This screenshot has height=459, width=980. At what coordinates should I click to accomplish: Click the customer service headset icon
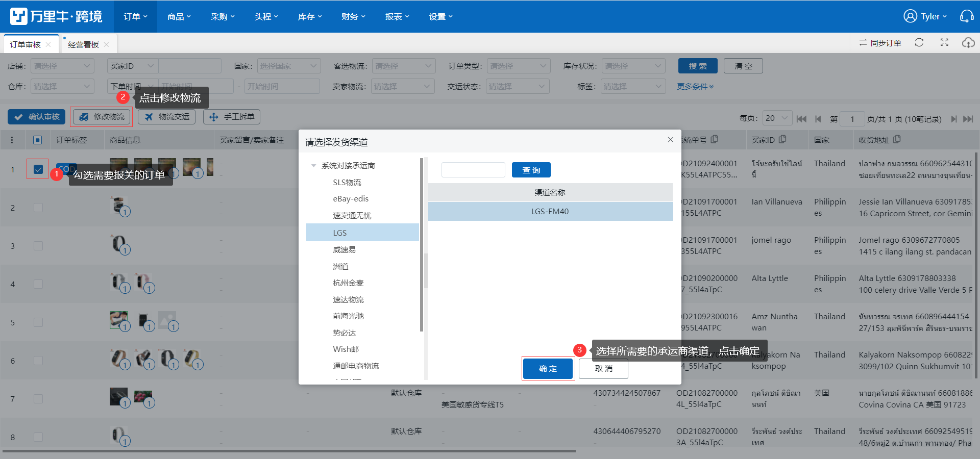coord(967,16)
